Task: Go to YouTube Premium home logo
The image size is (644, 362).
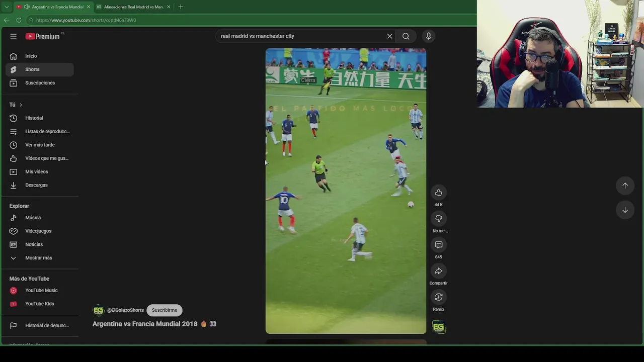Action: 43,36
